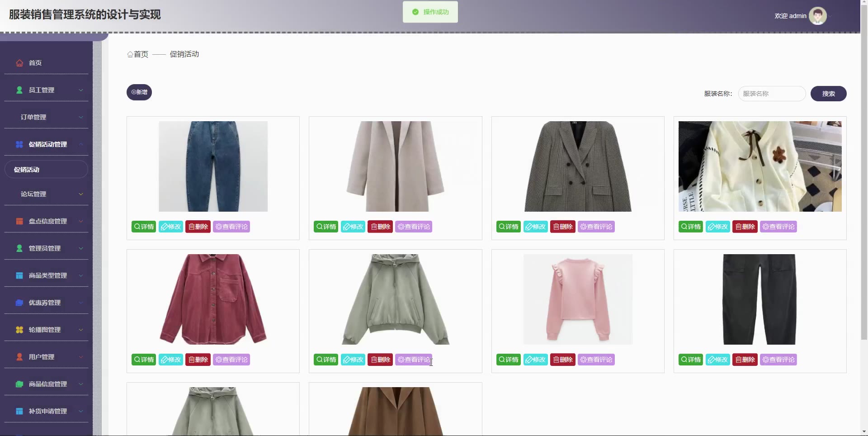Delete the beige coat item
The width and height of the screenshot is (868, 436).
point(380,227)
